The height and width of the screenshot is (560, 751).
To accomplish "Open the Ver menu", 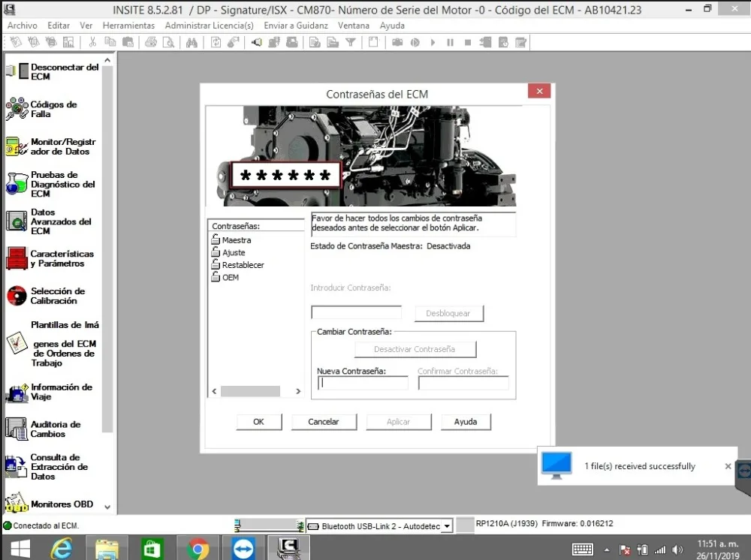I will pyautogui.click(x=86, y=26).
